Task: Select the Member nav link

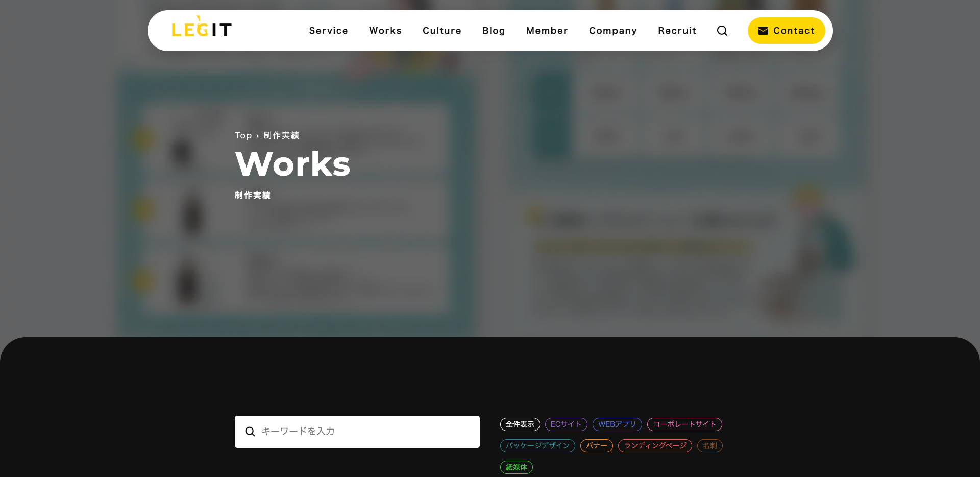Action: pyautogui.click(x=547, y=31)
